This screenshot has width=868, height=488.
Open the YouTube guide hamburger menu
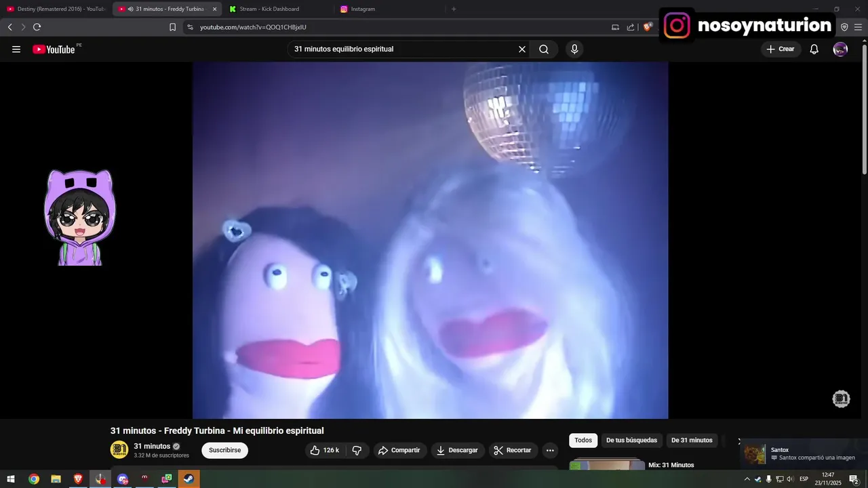click(16, 49)
